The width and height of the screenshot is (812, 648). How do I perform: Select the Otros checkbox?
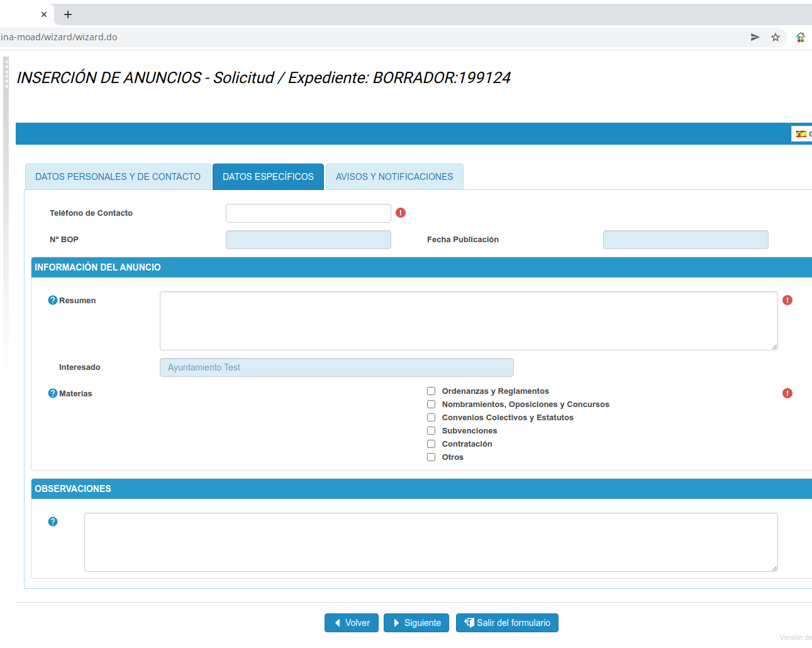pos(431,457)
